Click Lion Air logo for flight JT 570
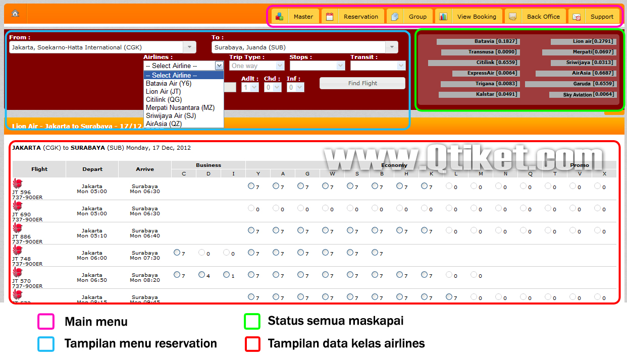The height and width of the screenshot is (364, 627). [18, 272]
